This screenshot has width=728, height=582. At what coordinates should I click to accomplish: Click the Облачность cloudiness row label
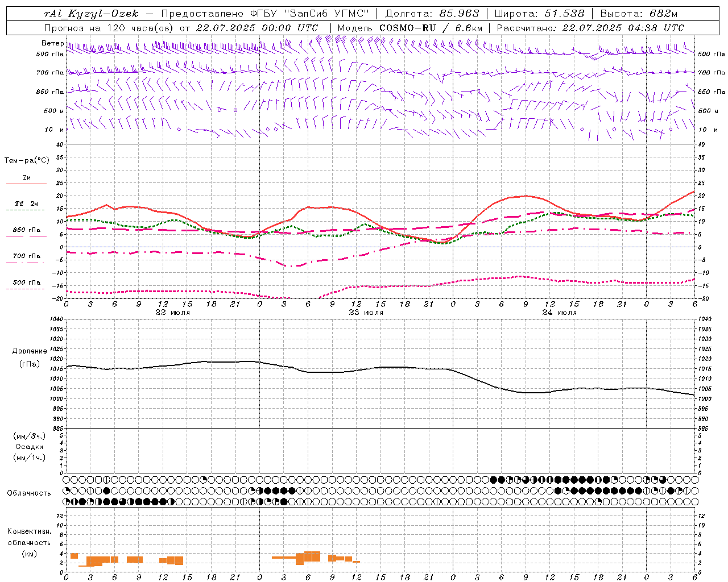[x=29, y=493]
